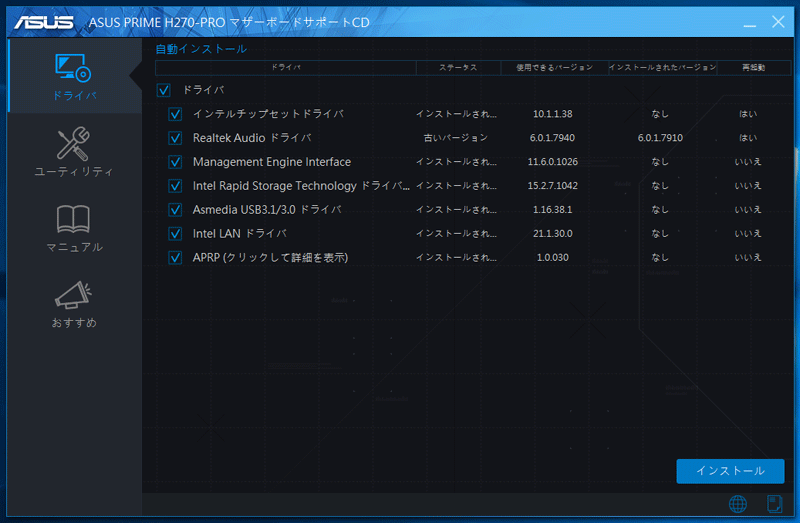800x523 pixels.
Task: Uncheck Realtek Audio ドライバ checkbox
Action: click(x=175, y=138)
